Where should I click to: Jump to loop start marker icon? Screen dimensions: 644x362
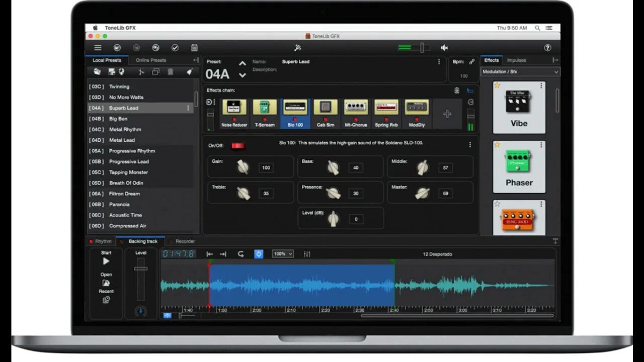point(209,254)
